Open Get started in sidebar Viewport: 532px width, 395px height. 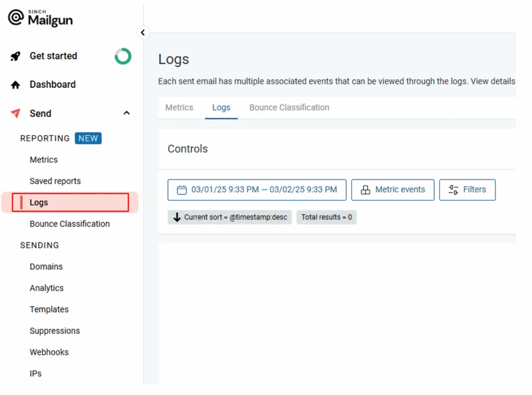54,56
